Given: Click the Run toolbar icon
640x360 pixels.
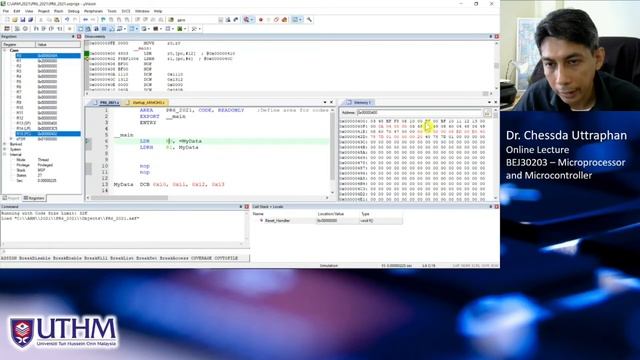Looking at the screenshot, I should [17, 29].
